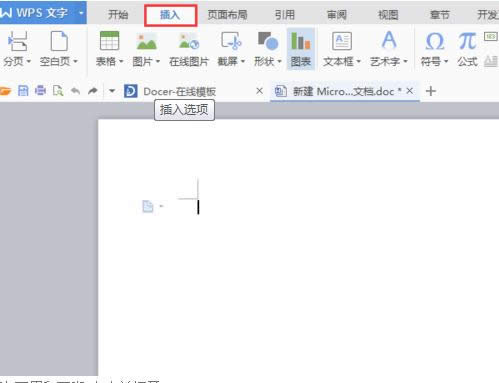The width and height of the screenshot is (499, 383).
Task: Open the 审阅 ribbon tab
Action: tap(337, 15)
